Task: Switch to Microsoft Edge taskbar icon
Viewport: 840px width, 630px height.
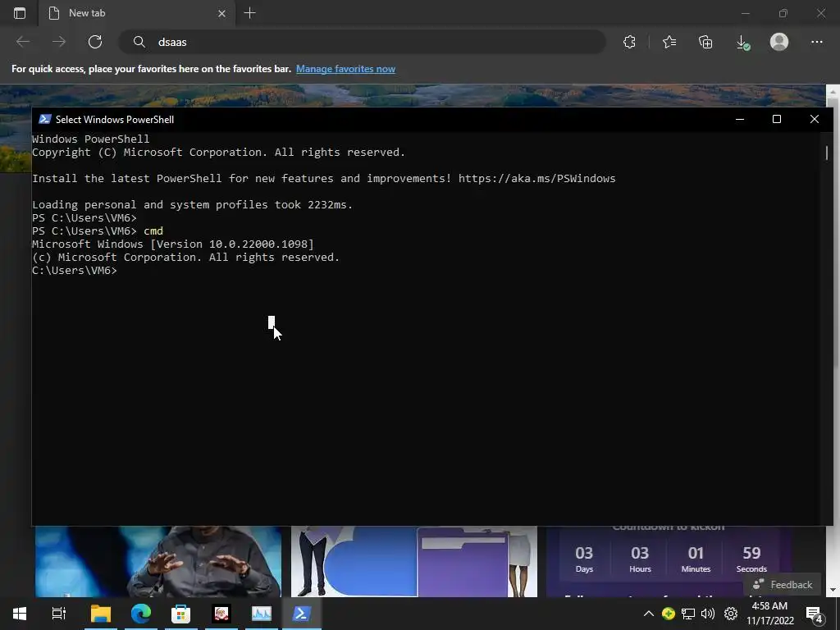Action: click(x=141, y=614)
